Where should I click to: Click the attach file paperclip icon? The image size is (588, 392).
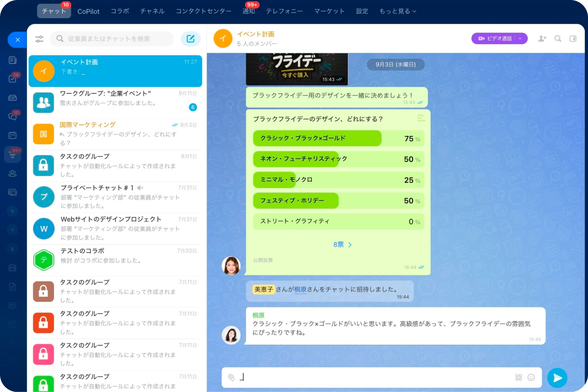click(231, 378)
